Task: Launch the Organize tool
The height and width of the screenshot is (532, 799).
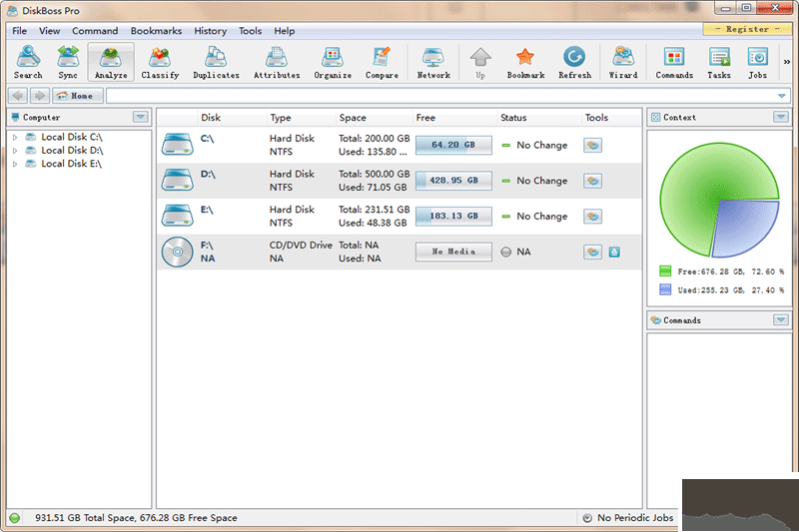Action: (333, 62)
